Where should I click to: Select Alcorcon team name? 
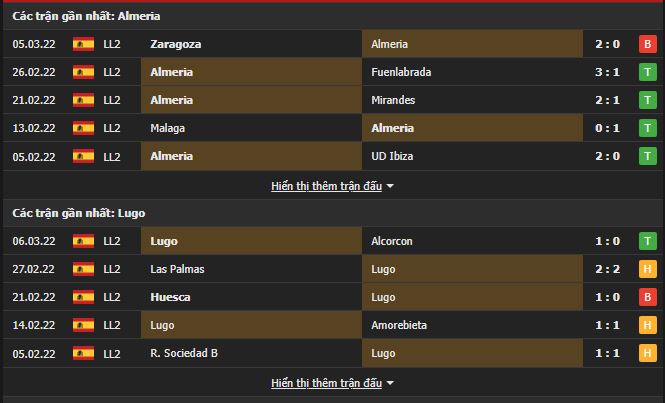392,241
